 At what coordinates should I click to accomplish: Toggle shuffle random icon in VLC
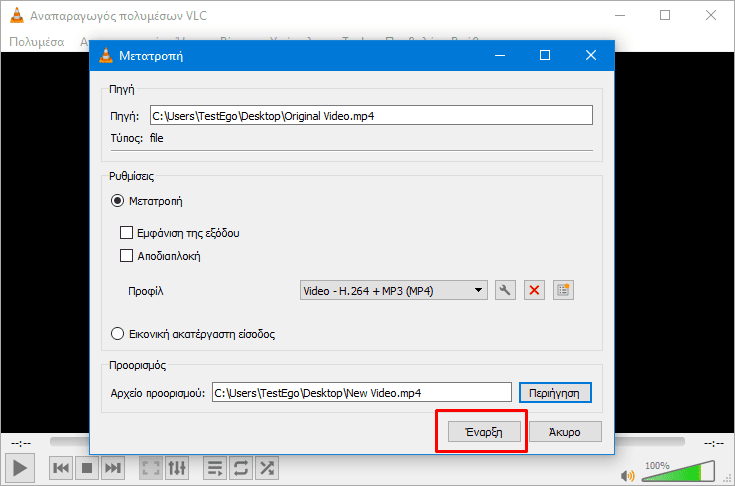pyautogui.click(x=267, y=468)
